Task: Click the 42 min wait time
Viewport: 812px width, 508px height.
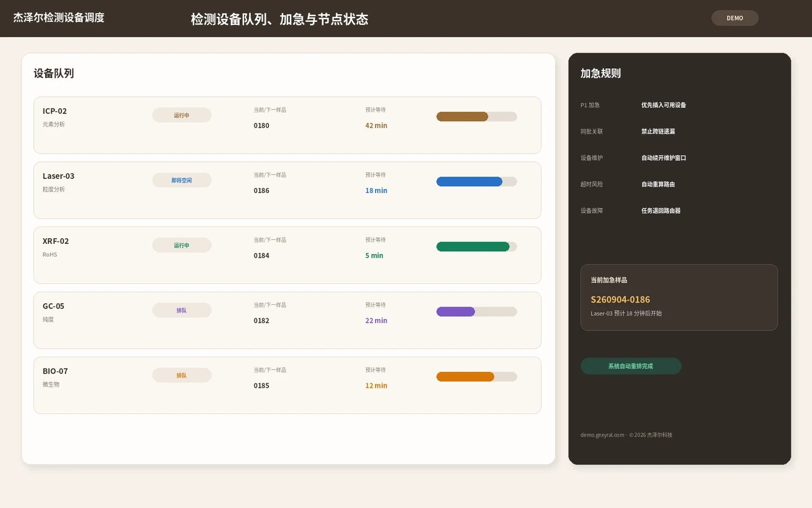Action: (376, 126)
